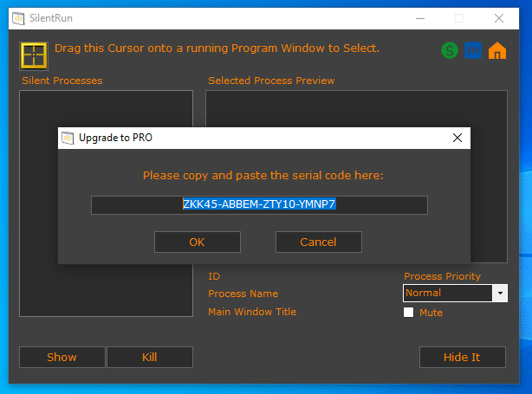Open the orange home page icon
Viewport: 532px width, 394px height.
click(x=497, y=50)
